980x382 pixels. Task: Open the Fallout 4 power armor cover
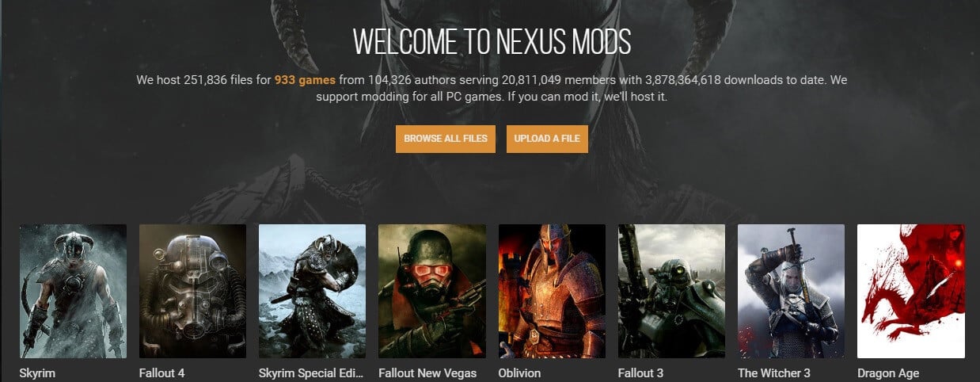[x=192, y=291]
